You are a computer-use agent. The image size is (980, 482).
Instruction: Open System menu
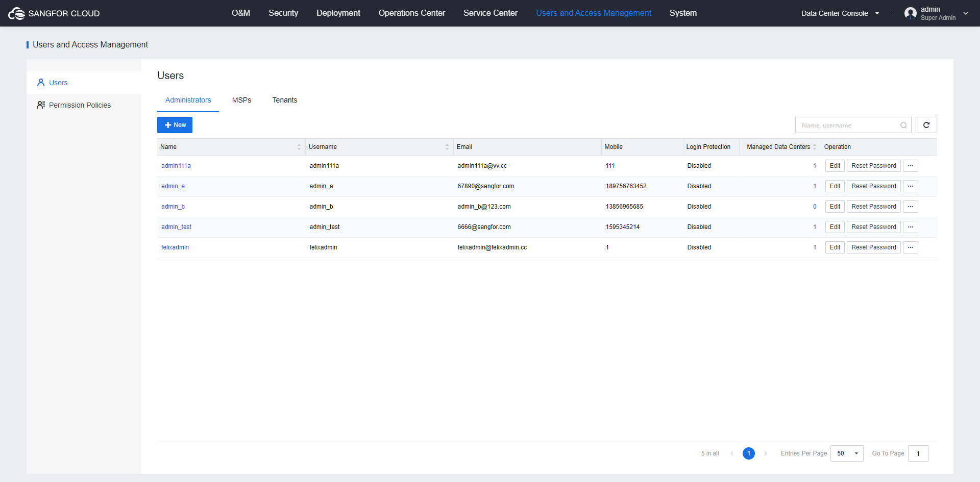pyautogui.click(x=683, y=13)
